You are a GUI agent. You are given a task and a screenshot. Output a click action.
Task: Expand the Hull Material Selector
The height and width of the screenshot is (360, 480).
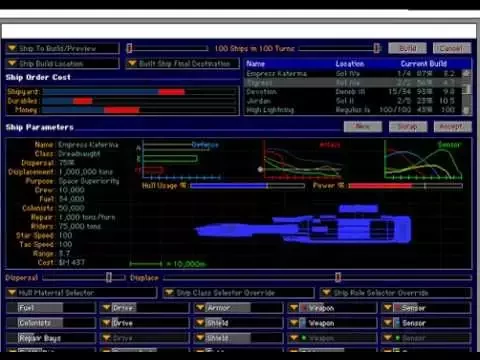[81, 293]
